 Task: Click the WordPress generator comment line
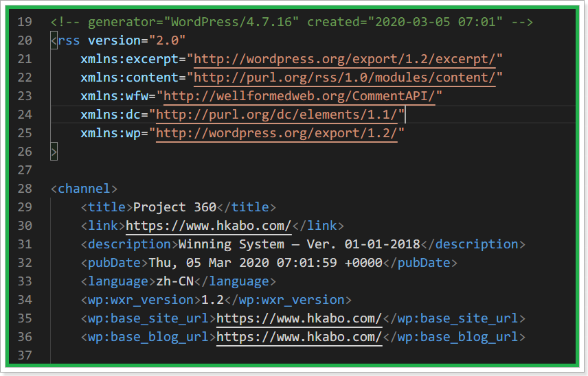[291, 22]
